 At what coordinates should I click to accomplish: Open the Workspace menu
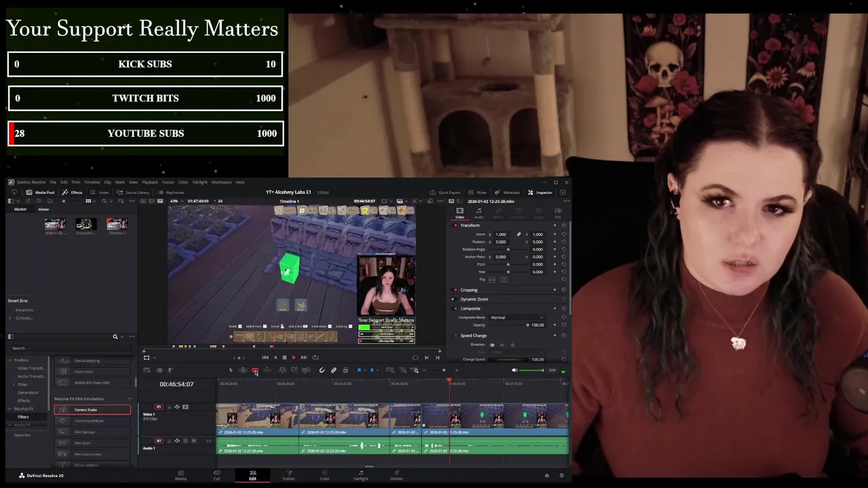(221, 182)
